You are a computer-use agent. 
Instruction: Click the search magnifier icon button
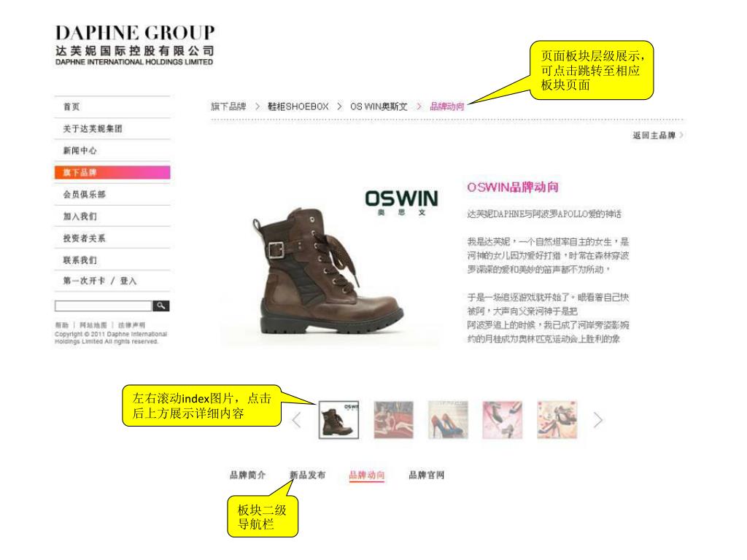point(161,306)
